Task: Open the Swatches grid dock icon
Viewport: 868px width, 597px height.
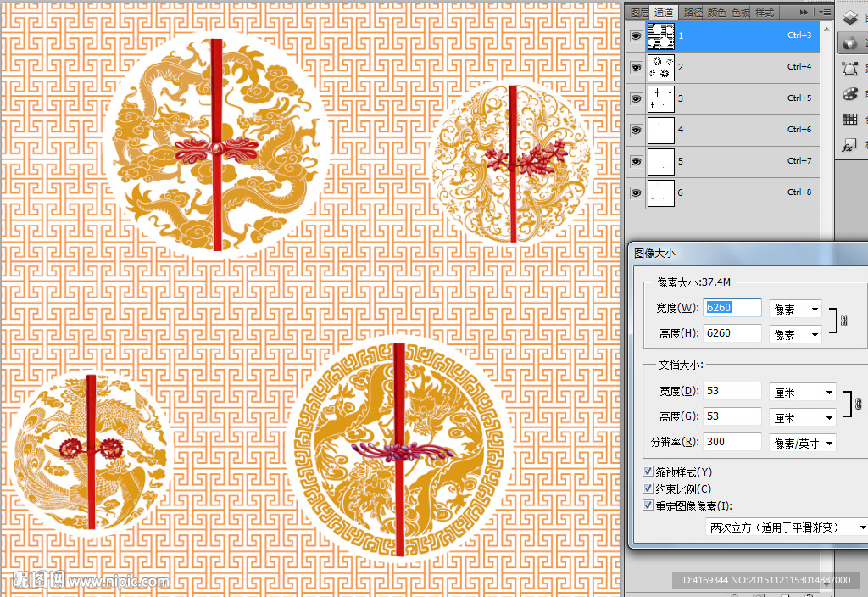Action: pos(850,120)
